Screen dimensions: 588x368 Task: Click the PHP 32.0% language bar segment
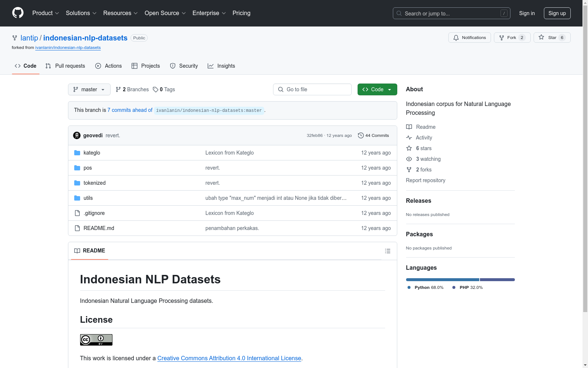tap(497, 280)
